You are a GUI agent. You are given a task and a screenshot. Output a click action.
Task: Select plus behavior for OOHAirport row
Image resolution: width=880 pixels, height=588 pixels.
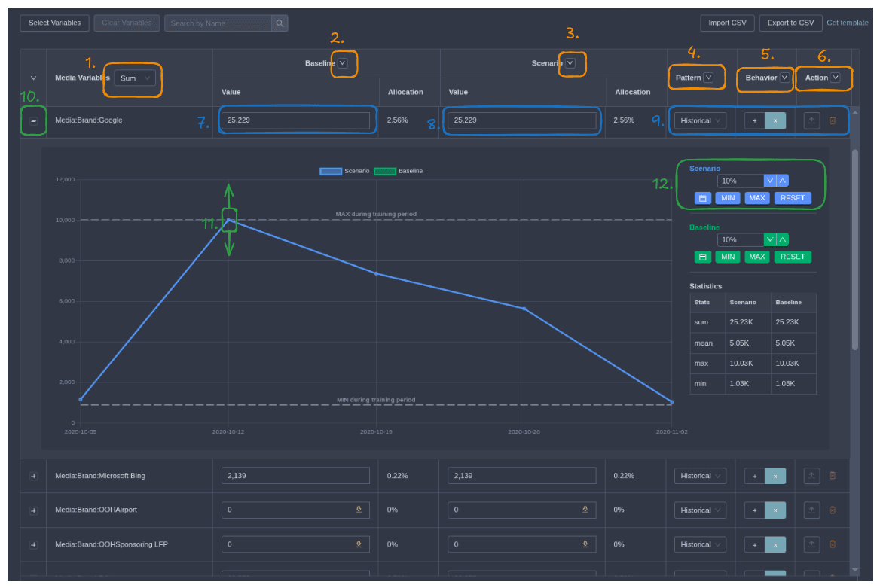coord(754,510)
